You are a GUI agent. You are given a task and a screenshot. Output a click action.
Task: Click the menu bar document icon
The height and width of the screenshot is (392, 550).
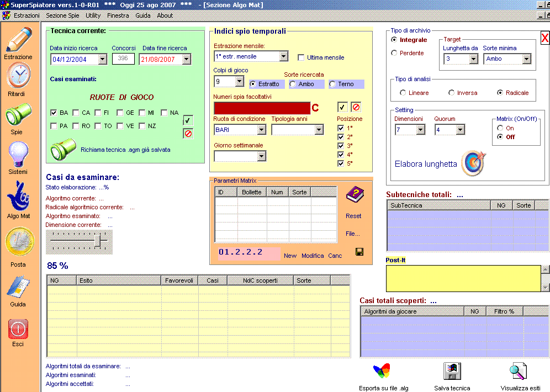tap(6, 15)
